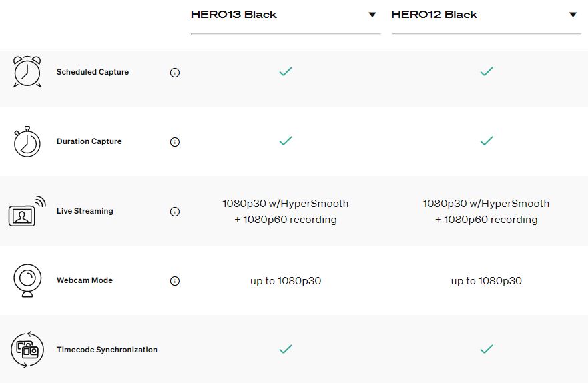Click the Duration Capture stopwatch icon
The image size is (588, 383).
tap(27, 141)
